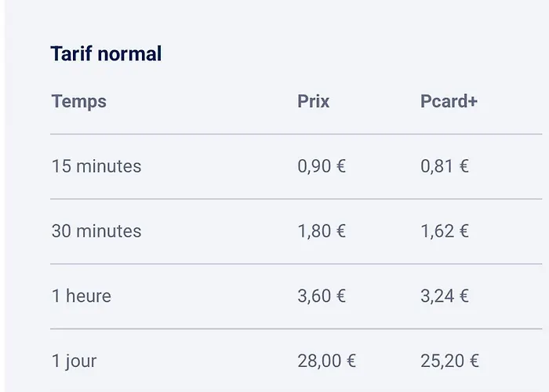Select the 25,20 € Pcard+ price
This screenshot has width=549, height=392.
point(449,361)
